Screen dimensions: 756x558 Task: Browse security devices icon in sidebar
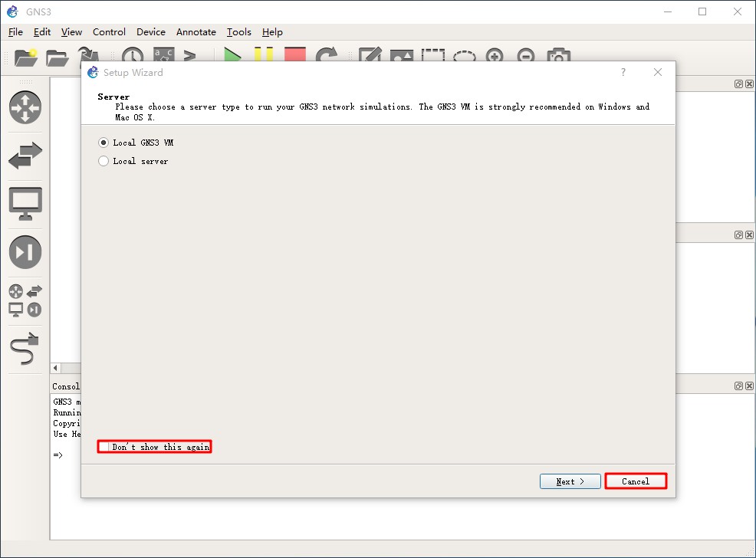coord(25,251)
